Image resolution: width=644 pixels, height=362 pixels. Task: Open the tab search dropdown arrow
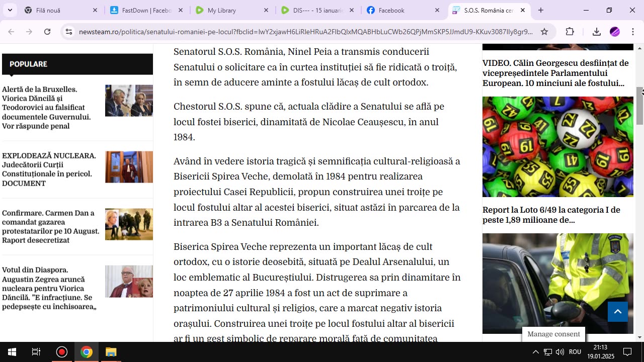(10, 10)
